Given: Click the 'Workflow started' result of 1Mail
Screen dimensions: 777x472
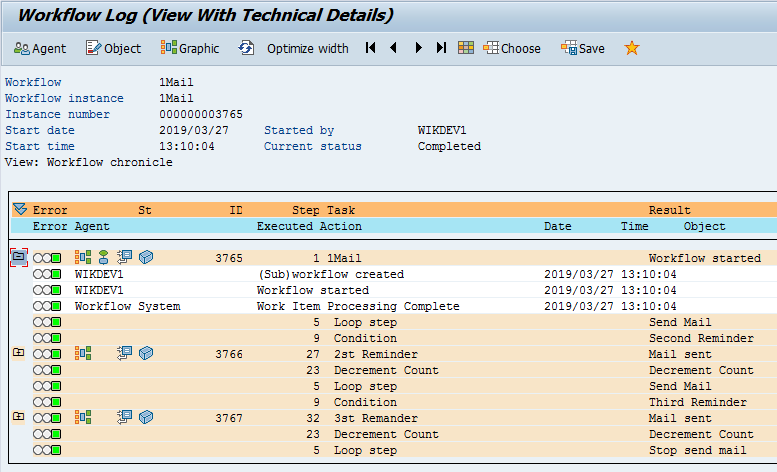Looking at the screenshot, I should click(x=705, y=258).
